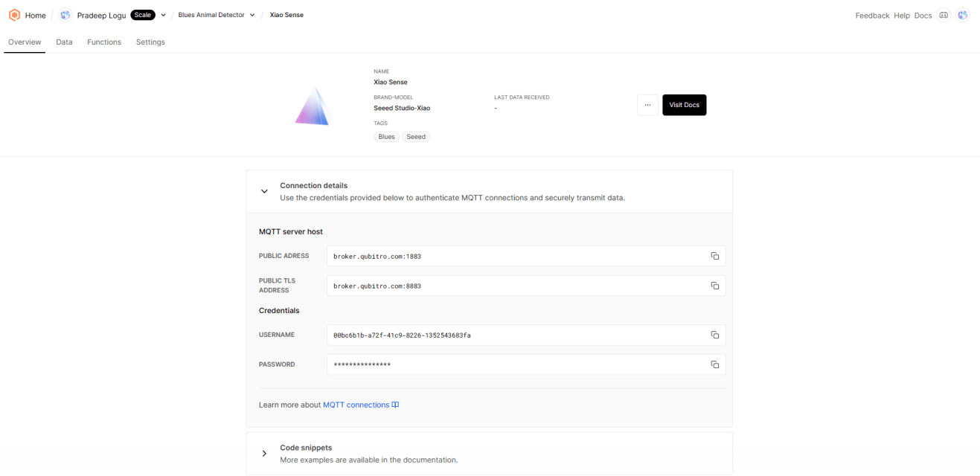Click the book icon beside MQTT connections
This screenshot has width=980, height=476.
tap(396, 405)
